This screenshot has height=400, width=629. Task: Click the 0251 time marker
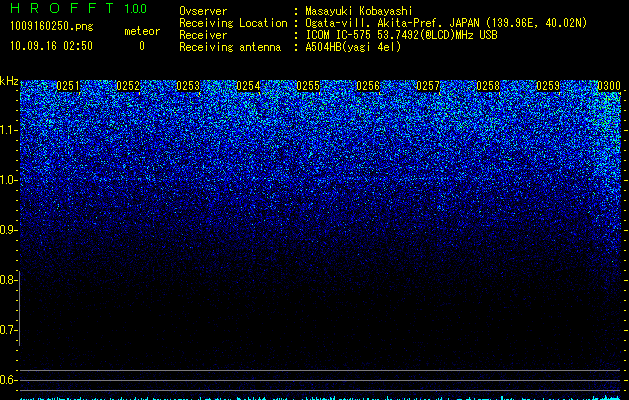tap(68, 86)
